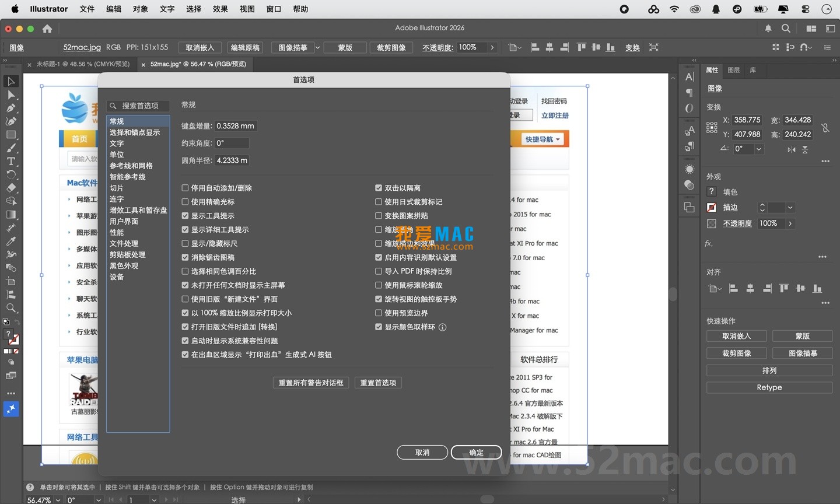This screenshot has width=840, height=504.
Task: Select the Rectangle tool
Action: (x=10, y=135)
